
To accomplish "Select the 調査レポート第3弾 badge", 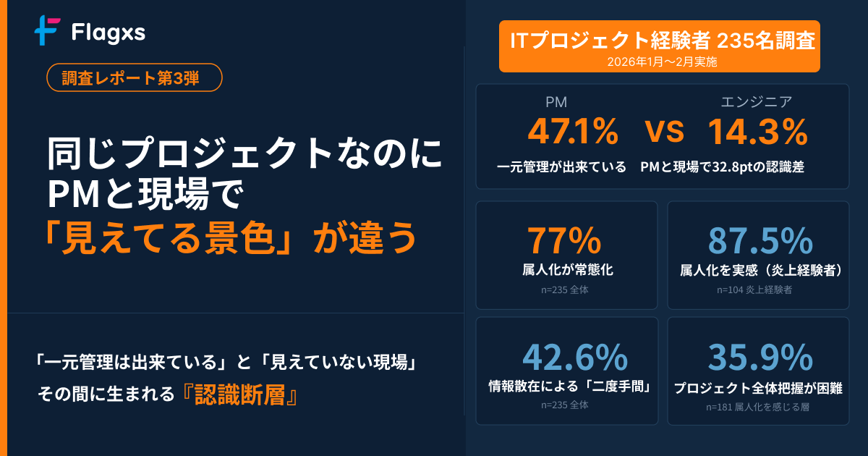I will [x=134, y=78].
